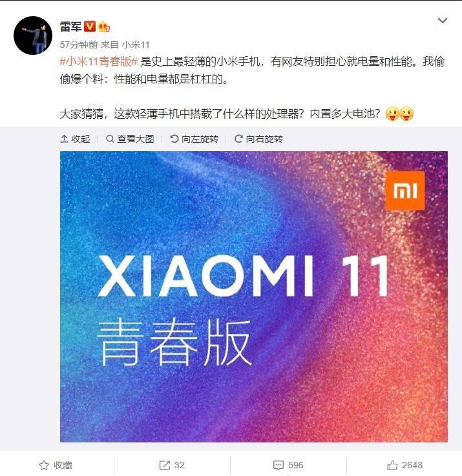Viewport: 462px width, 476px height.
Task: Open the #小米11青春版# hashtag
Action: pyautogui.click(x=99, y=61)
